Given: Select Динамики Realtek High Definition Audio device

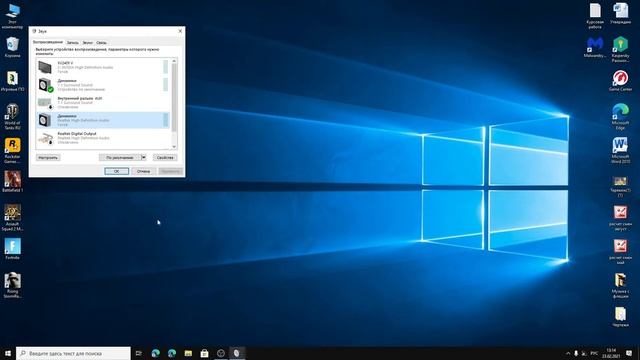Looking at the screenshot, I should (x=102, y=120).
